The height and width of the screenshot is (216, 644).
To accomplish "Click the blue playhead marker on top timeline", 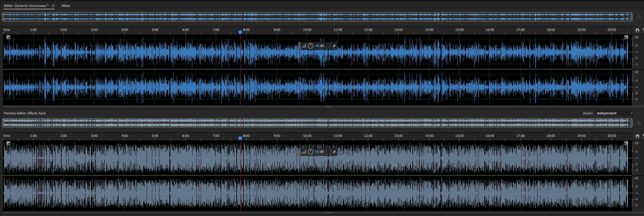I will pyautogui.click(x=240, y=32).
